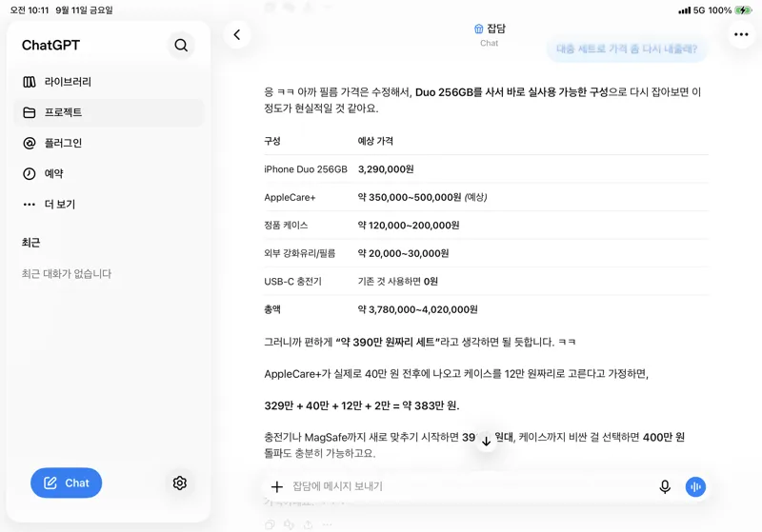Open attachments with the plus icon

(277, 486)
